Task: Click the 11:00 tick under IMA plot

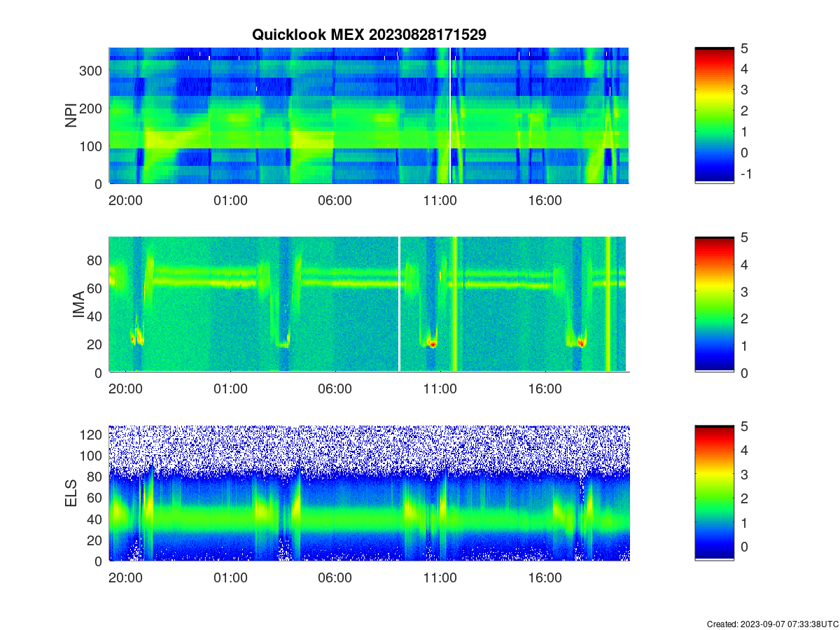Action: click(440, 389)
